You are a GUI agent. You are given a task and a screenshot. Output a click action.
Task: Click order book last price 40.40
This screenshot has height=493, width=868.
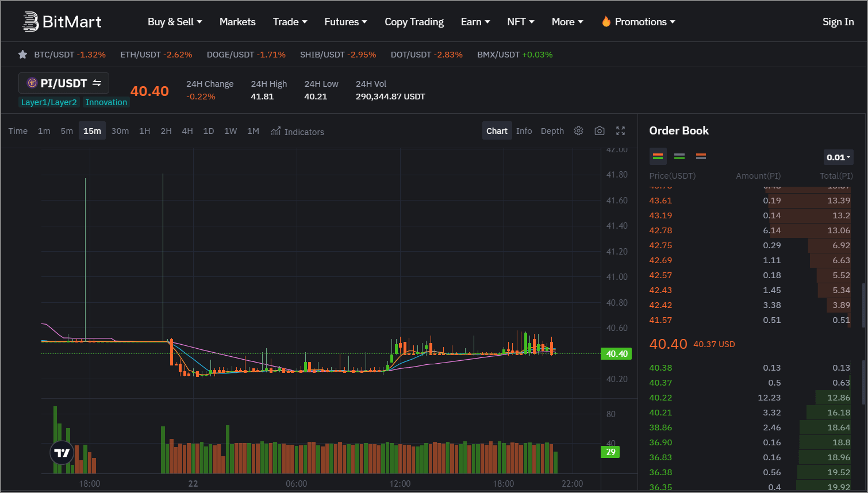668,344
